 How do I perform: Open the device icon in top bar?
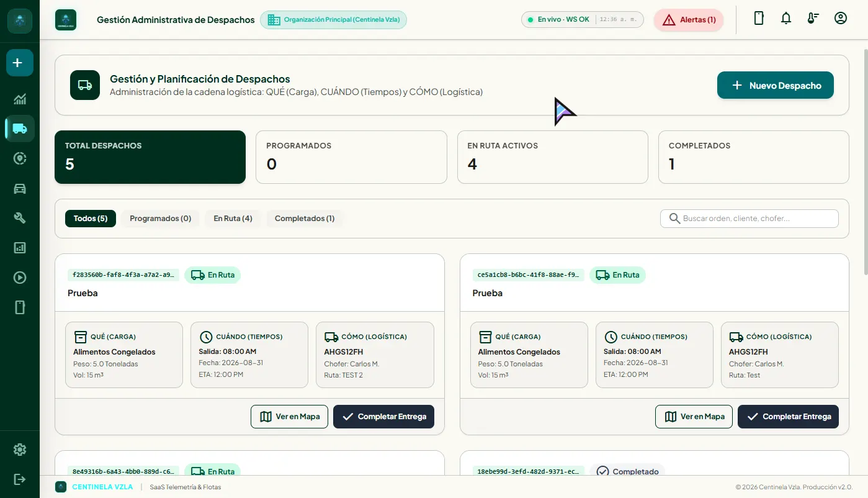click(x=759, y=18)
